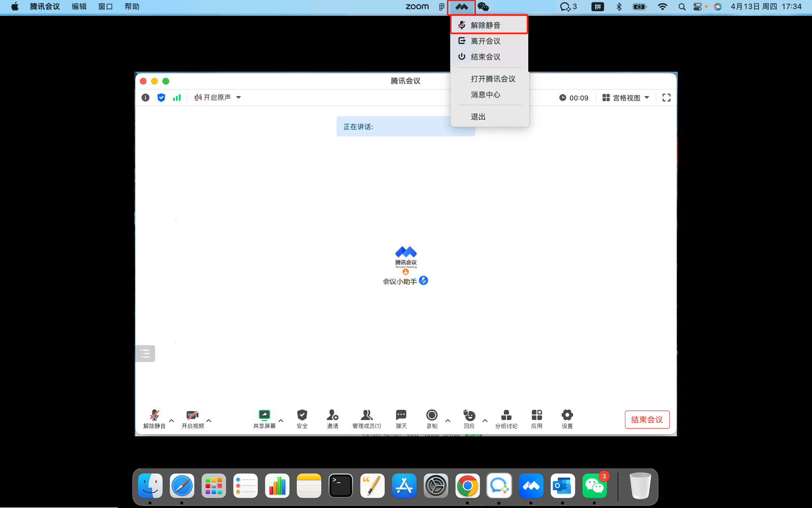Start 共享屏幕 screen sharing
The image size is (812, 508).
pos(264,419)
